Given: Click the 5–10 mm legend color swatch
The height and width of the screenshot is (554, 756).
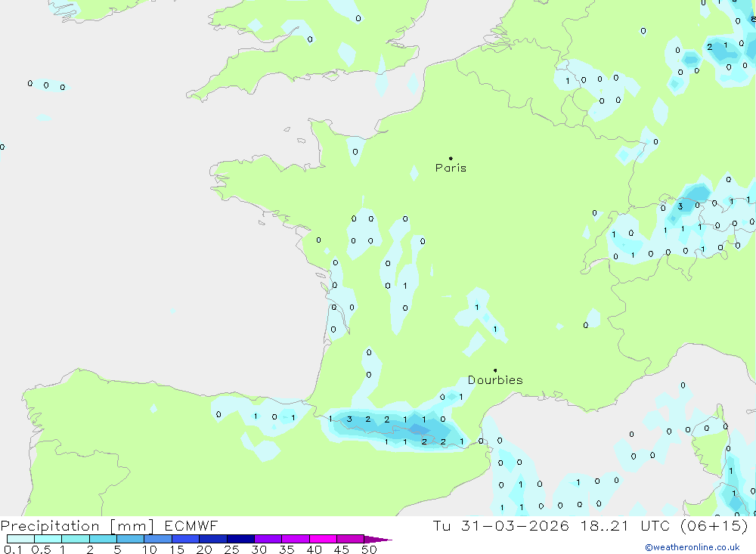Looking at the screenshot, I should [x=131, y=539].
